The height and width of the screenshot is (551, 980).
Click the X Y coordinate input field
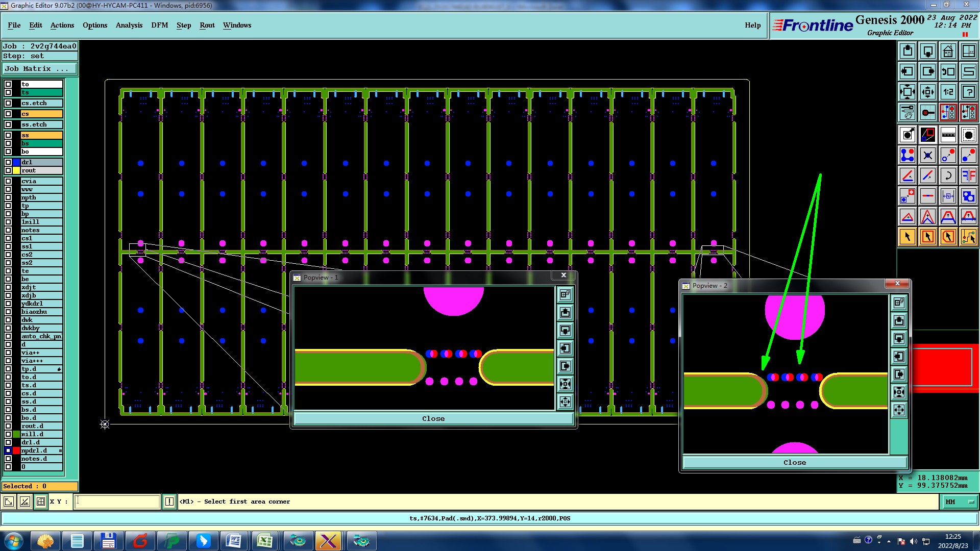tap(117, 502)
